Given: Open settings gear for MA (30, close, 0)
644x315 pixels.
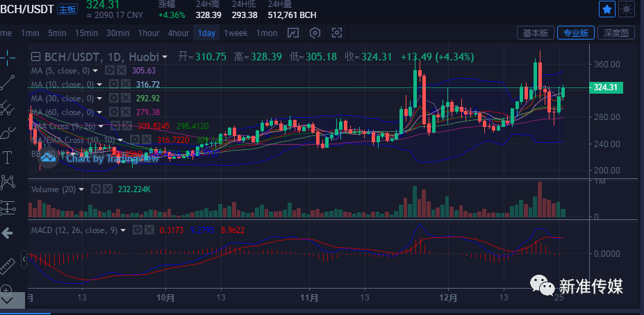Looking at the screenshot, I should 113,98.
